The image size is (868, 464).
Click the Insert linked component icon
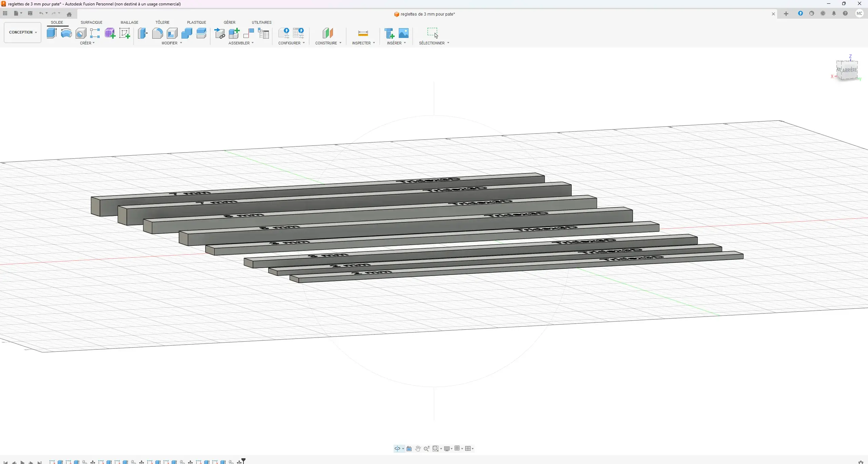tap(219, 33)
